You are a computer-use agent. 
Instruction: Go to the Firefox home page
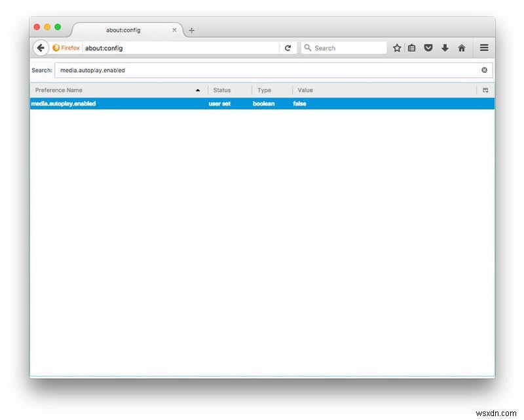click(461, 47)
